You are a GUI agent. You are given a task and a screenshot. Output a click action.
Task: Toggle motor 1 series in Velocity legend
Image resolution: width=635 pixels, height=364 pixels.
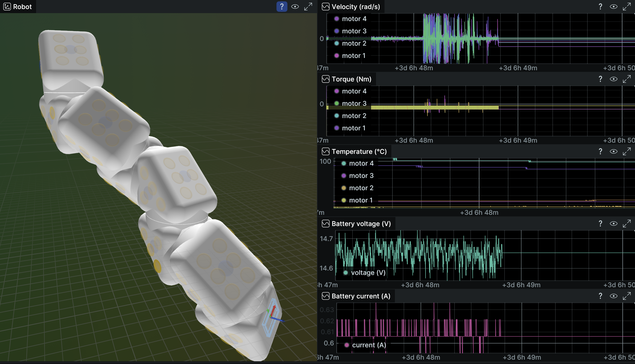350,56
